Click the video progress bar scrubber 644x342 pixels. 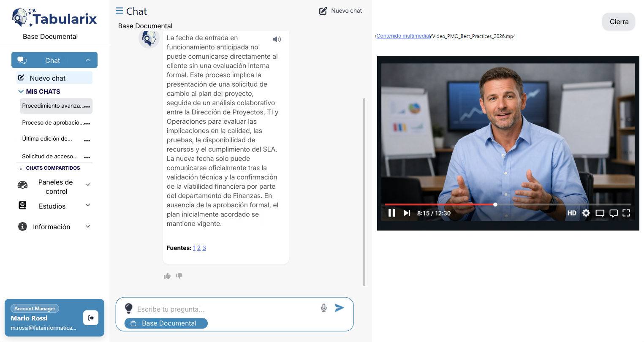coord(495,204)
